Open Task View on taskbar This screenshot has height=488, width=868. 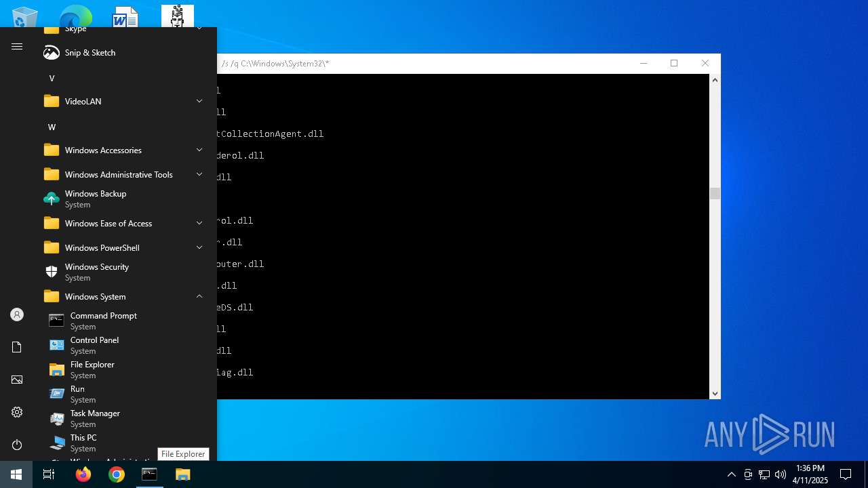click(x=49, y=474)
